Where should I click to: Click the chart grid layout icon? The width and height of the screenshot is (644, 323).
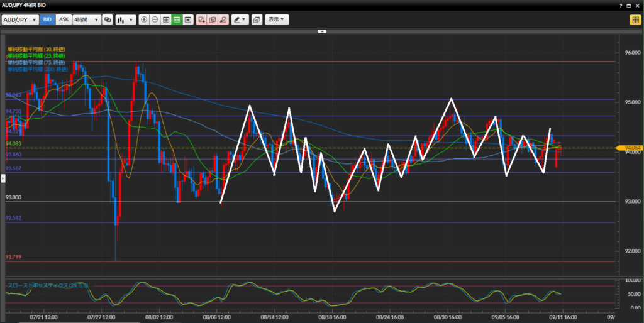point(166,19)
